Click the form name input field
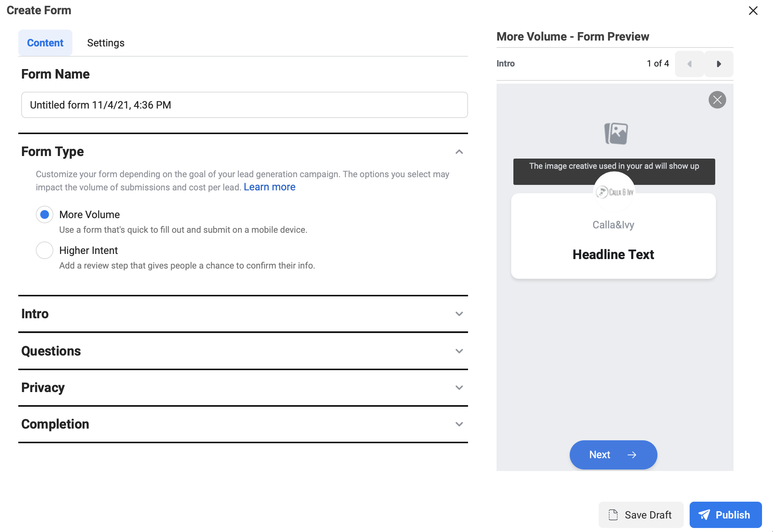This screenshot has width=773, height=532. [244, 104]
